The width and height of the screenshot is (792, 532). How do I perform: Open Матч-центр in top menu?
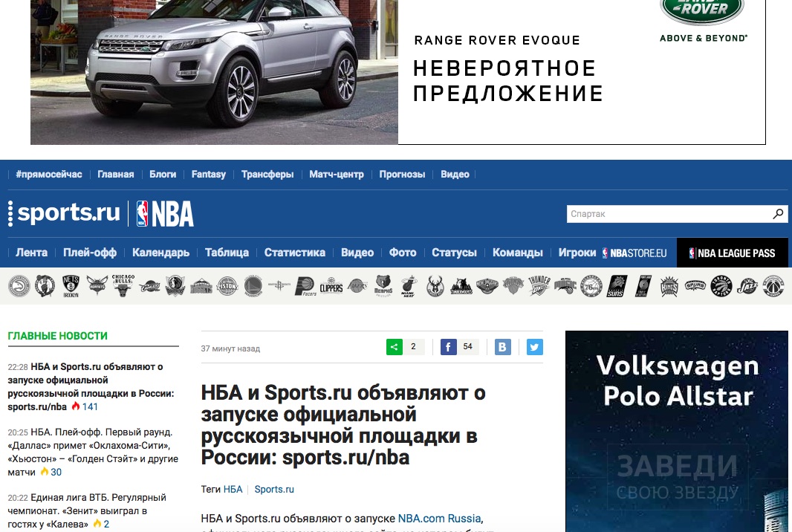tap(337, 175)
